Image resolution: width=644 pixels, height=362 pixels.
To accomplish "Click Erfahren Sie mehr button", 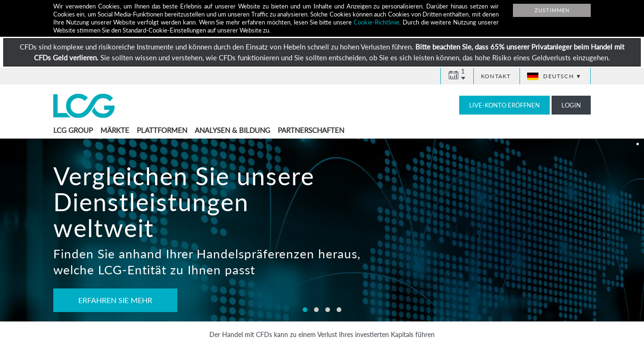I will [115, 300].
